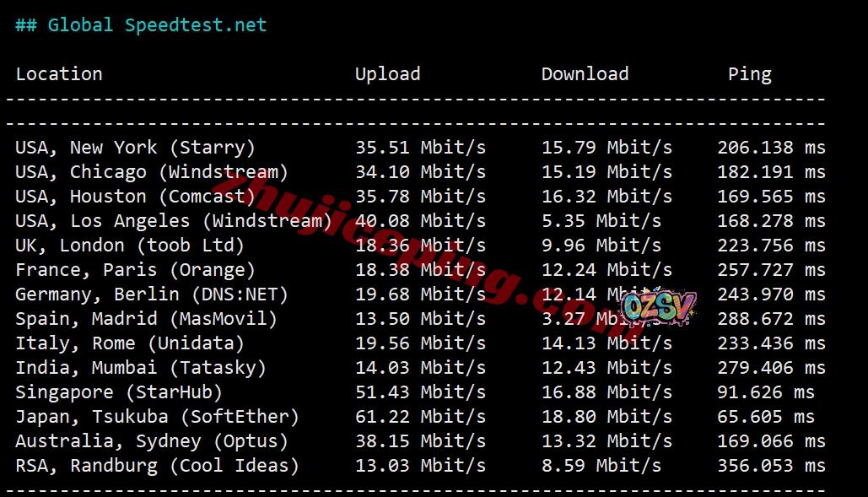Select the Location column header

[x=59, y=73]
